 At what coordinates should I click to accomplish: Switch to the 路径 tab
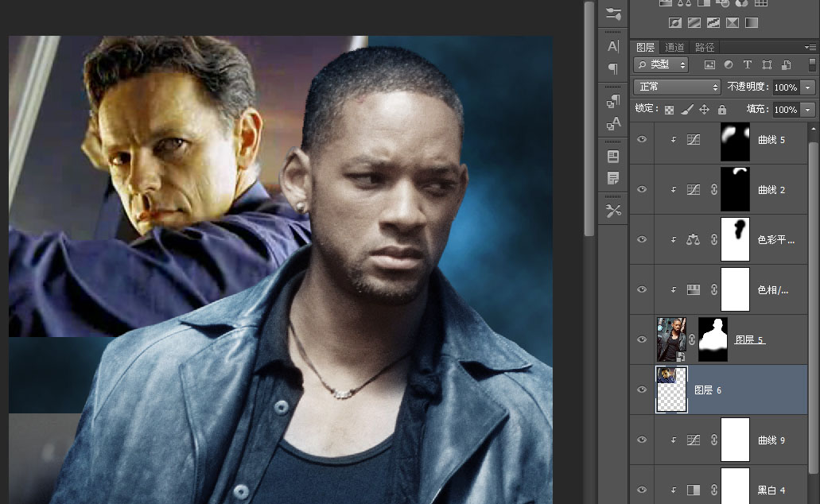(705, 48)
